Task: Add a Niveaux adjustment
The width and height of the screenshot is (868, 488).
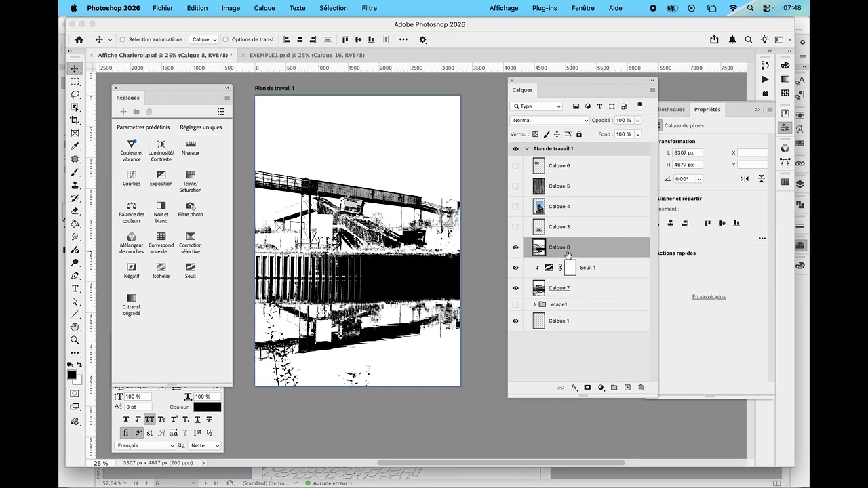Action: click(x=191, y=148)
